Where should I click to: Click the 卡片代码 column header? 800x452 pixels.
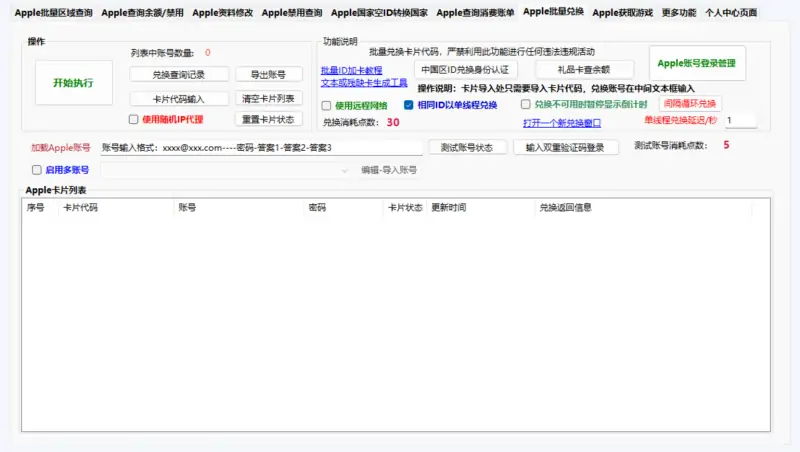[80, 208]
